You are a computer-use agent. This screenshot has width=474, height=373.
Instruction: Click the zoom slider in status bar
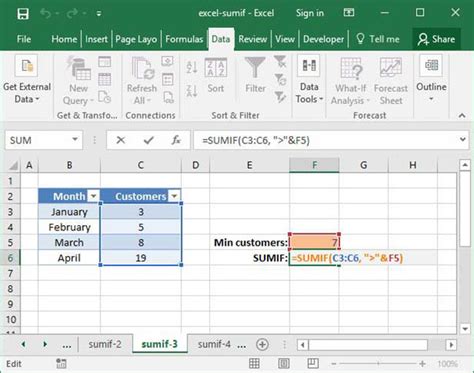click(x=378, y=364)
